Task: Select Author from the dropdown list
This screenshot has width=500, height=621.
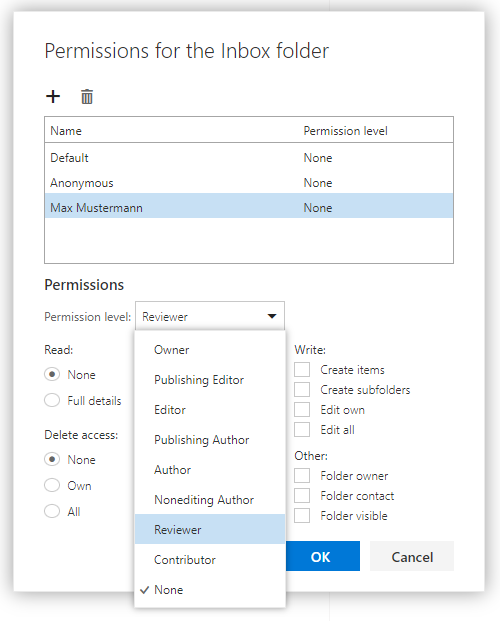Action: [x=210, y=470]
